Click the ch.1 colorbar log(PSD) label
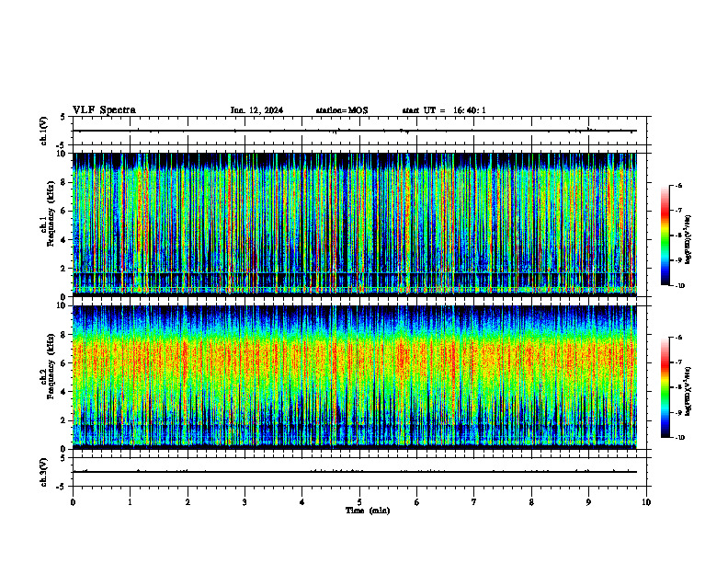 click(x=688, y=239)
